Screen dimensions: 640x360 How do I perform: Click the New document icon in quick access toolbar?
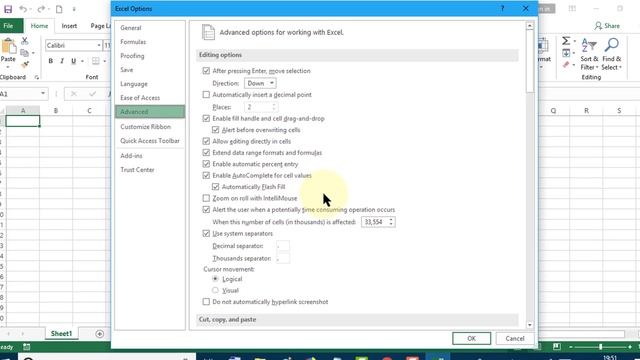(x=59, y=9)
